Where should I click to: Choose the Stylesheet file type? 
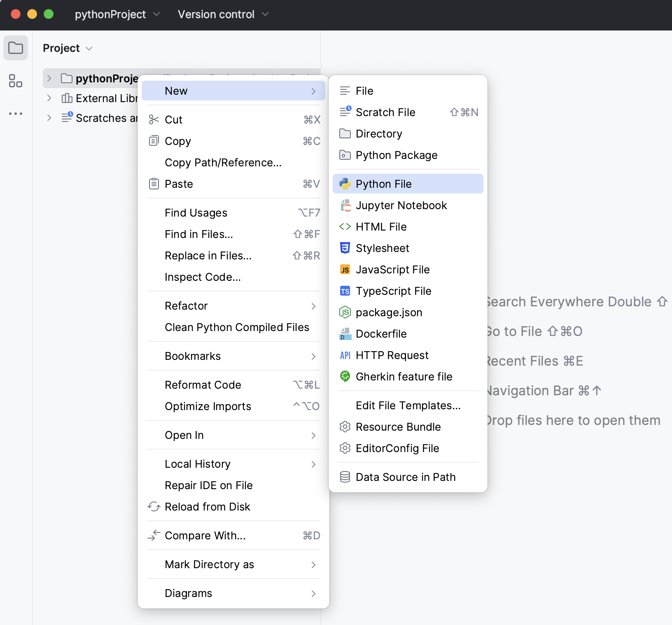tap(382, 248)
